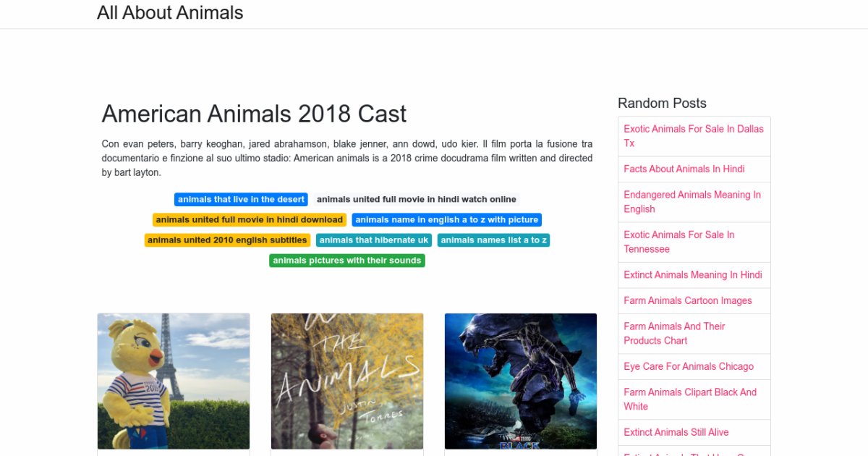Open the All About Animals site title

click(170, 13)
